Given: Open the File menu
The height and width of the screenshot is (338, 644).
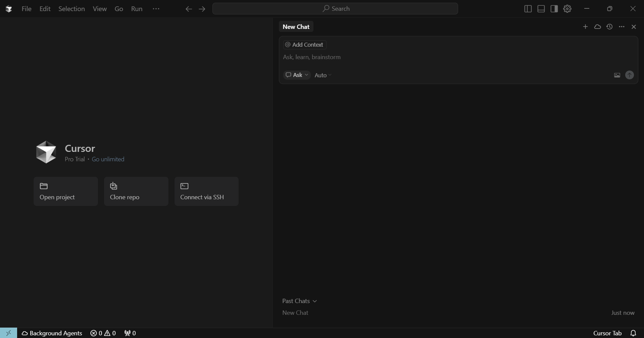Looking at the screenshot, I should point(27,9).
